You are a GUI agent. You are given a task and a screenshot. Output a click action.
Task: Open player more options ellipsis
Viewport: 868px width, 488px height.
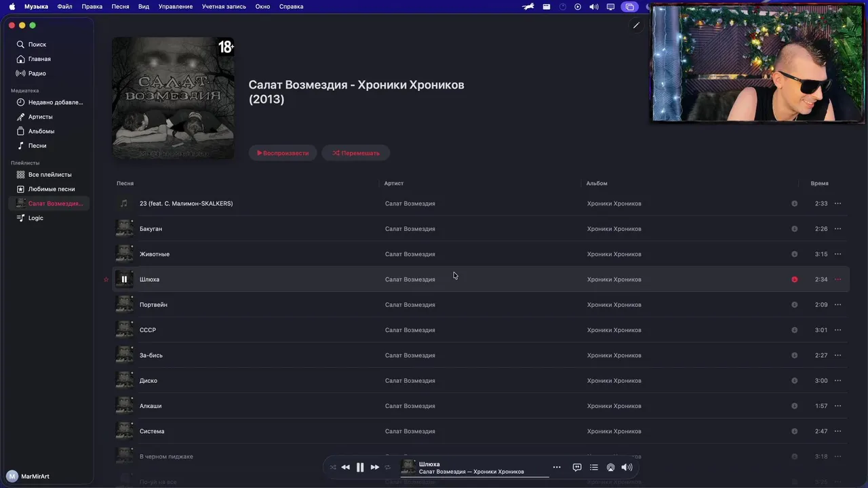coord(557,467)
